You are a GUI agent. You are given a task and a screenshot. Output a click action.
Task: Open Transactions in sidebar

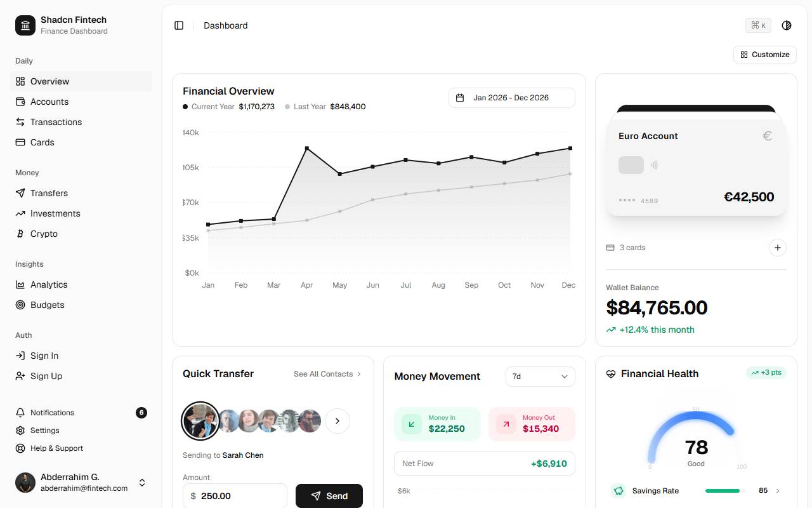click(x=82, y=122)
